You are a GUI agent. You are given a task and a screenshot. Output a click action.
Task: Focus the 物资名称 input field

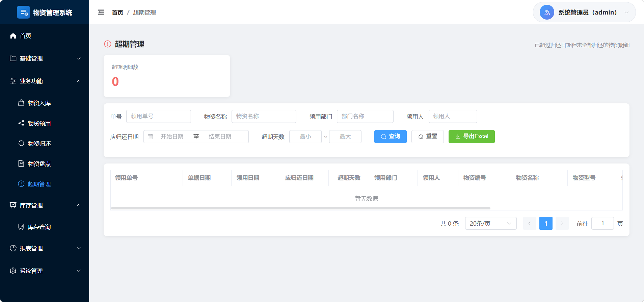click(264, 116)
